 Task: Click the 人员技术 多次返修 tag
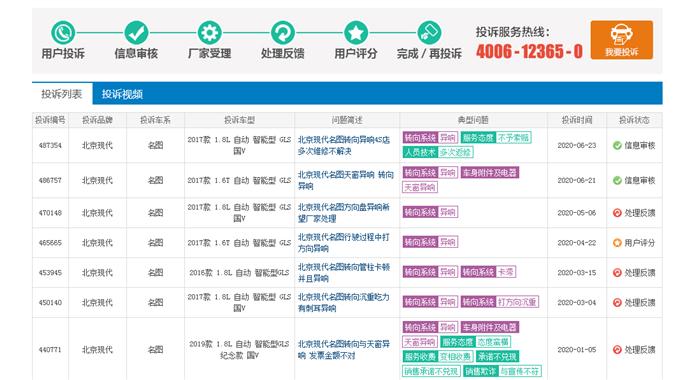coord(438,152)
